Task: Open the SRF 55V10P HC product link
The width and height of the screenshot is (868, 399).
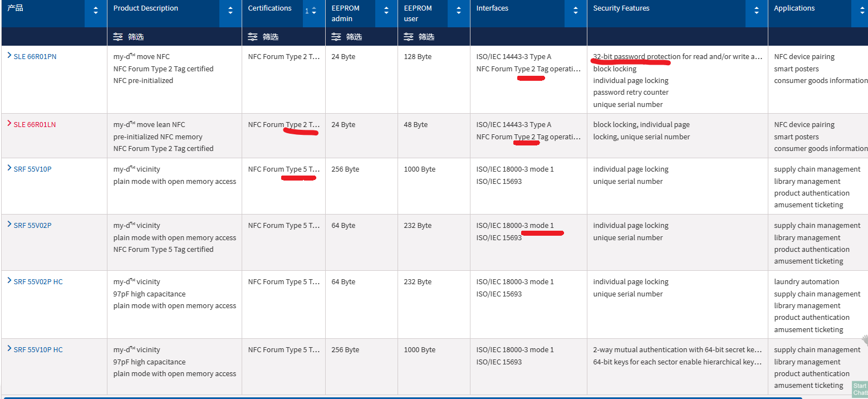Action: [38, 350]
